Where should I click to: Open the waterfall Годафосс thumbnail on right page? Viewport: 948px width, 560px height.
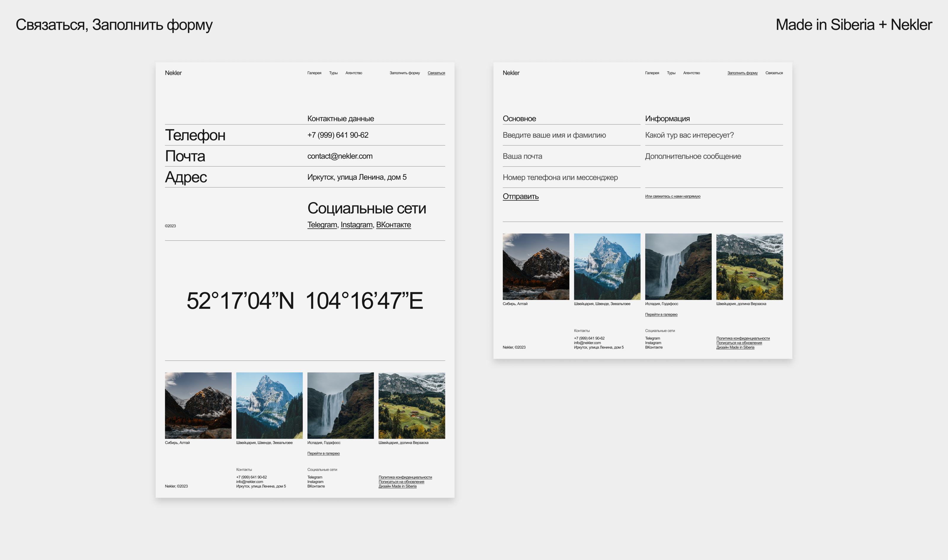coord(678,266)
